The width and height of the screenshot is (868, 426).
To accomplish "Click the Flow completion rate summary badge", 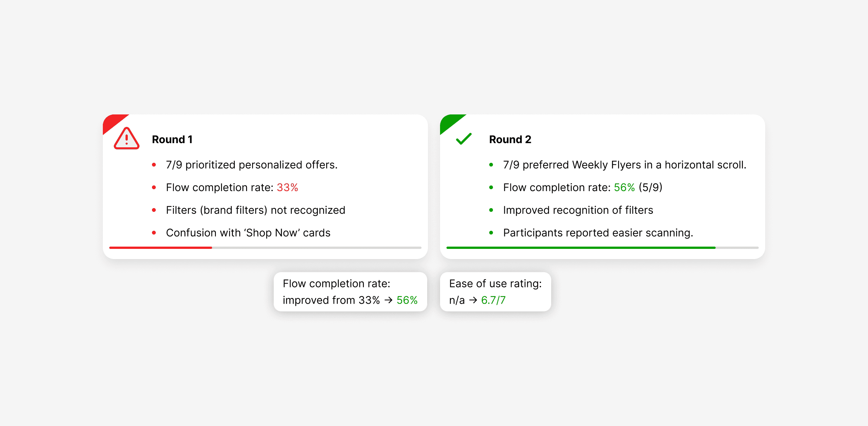I will tap(350, 292).
